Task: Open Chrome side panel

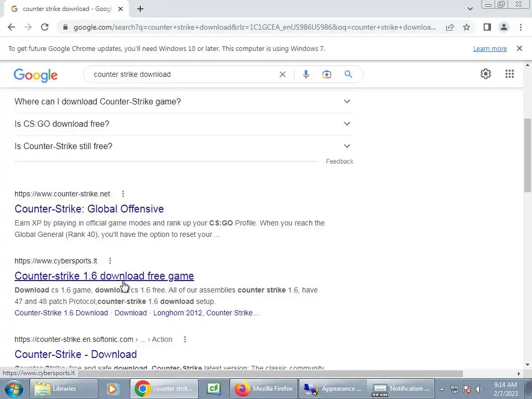Action: (487, 27)
